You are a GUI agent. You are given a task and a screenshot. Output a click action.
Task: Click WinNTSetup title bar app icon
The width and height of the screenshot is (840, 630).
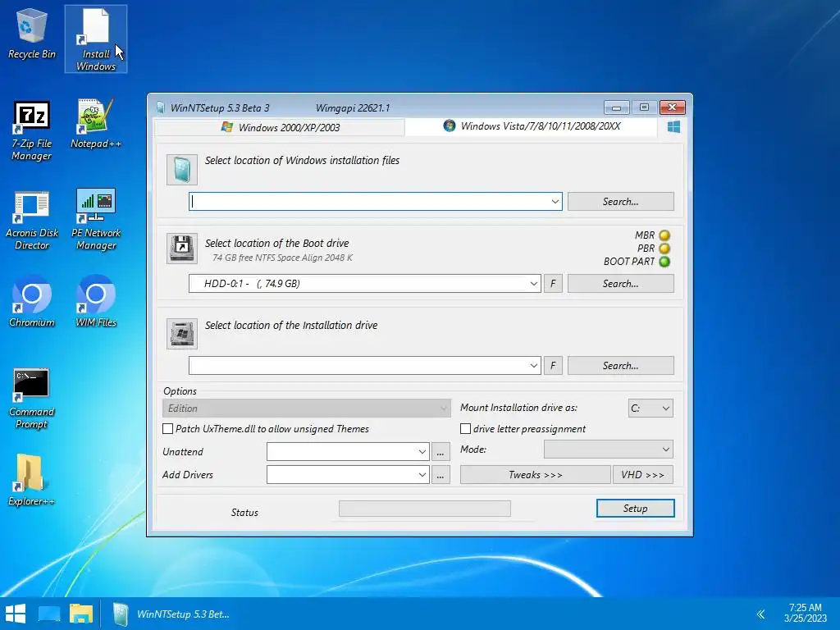(x=160, y=107)
